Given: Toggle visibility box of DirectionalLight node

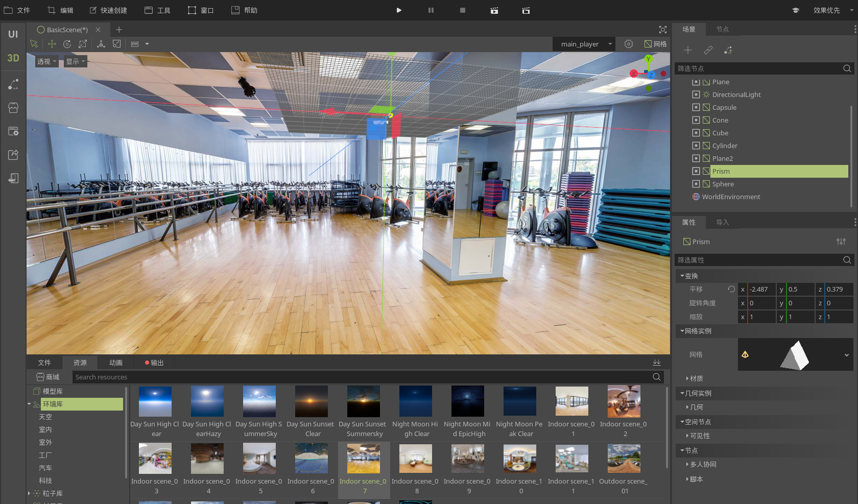Looking at the screenshot, I should click(696, 94).
